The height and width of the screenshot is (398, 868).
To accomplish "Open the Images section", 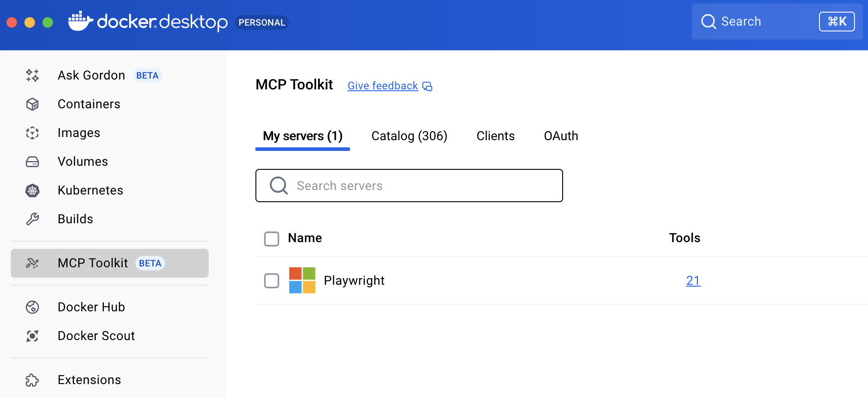I will point(110,133).
